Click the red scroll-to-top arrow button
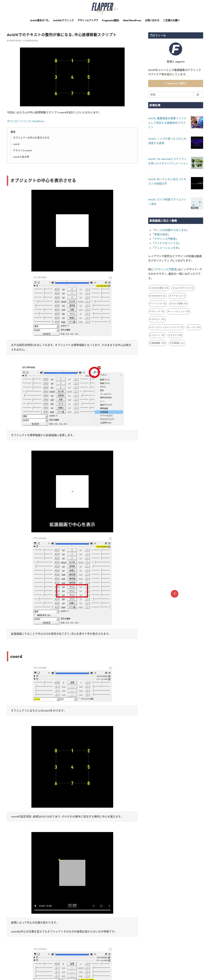Screen dimensions: 210x980 (175, 594)
